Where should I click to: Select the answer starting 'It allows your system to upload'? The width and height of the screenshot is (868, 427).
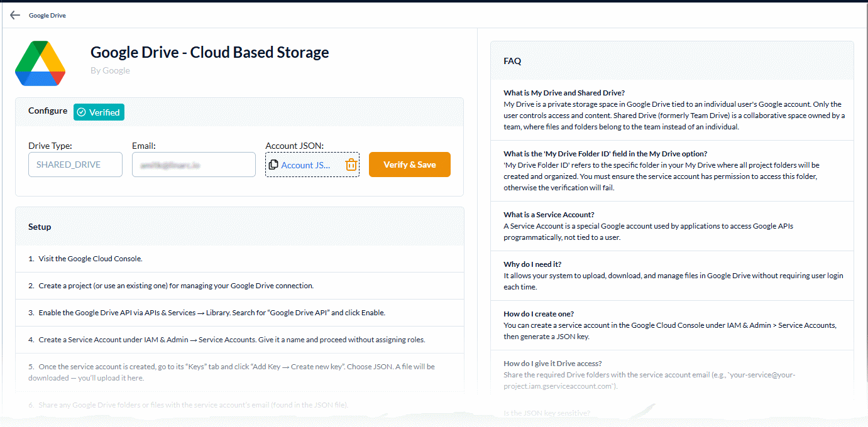point(673,281)
